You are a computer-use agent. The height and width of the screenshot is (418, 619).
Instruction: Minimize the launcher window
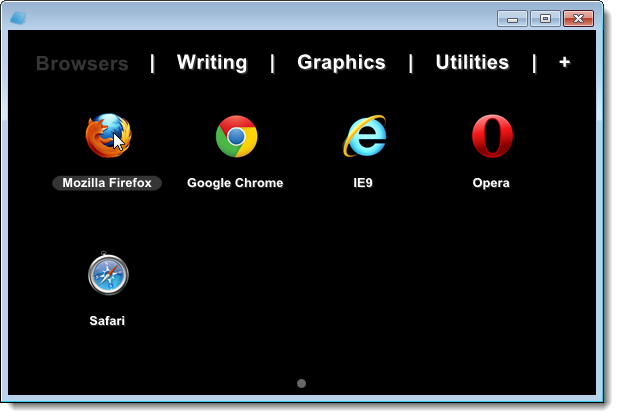512,19
